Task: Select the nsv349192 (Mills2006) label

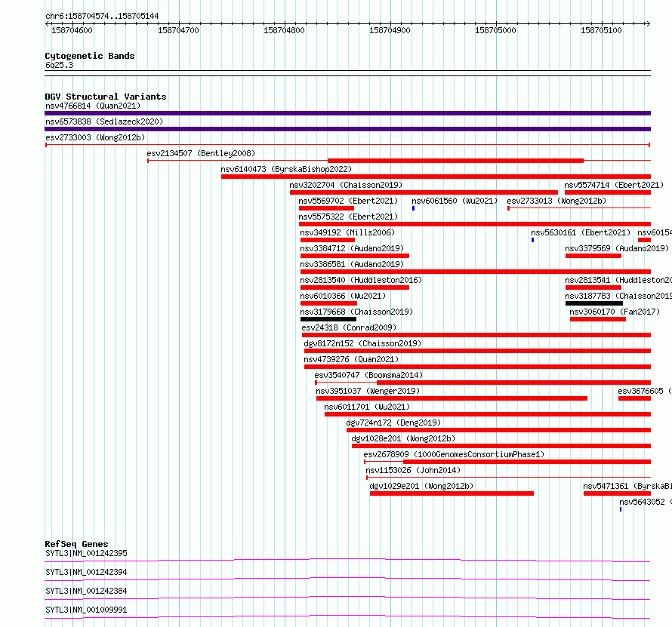Action: (347, 232)
